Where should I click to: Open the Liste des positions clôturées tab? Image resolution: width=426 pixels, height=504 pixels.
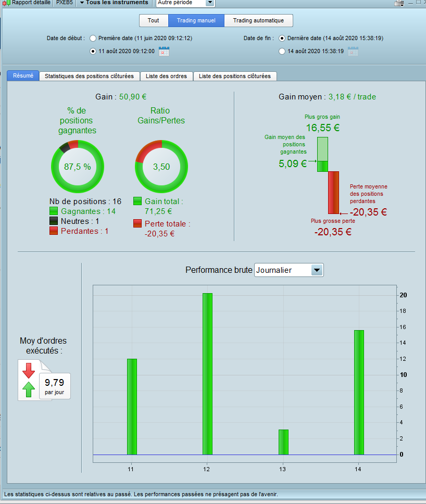click(235, 76)
